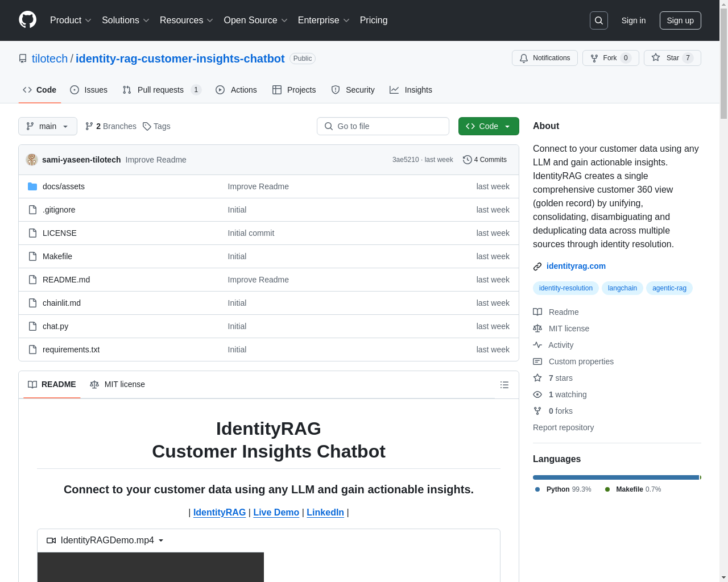Click the agentic-rag topic tag
Image resolution: width=728 pixels, height=582 pixels.
[669, 288]
